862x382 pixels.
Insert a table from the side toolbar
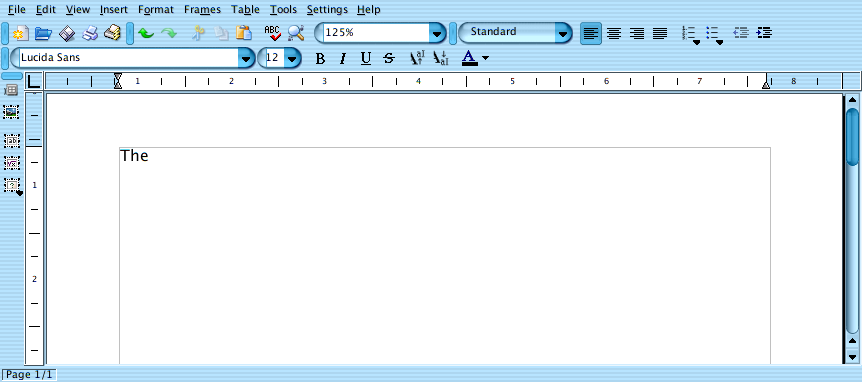pos(11,90)
